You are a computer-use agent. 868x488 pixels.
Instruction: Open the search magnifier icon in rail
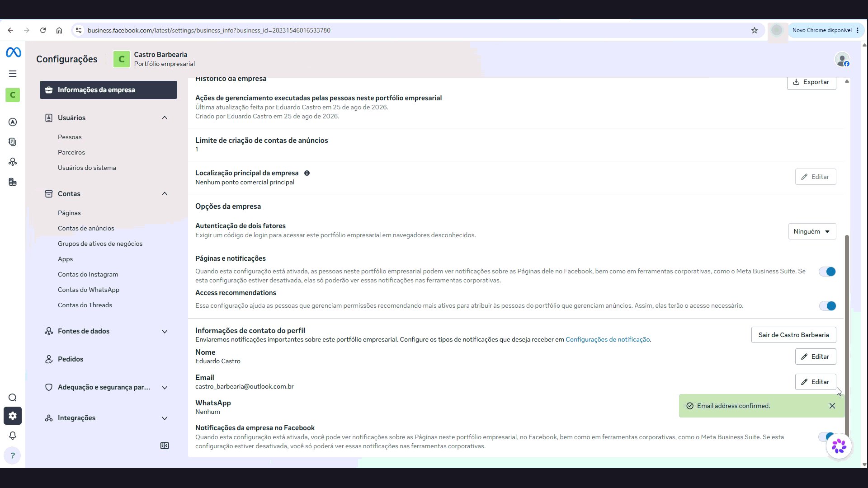13,398
